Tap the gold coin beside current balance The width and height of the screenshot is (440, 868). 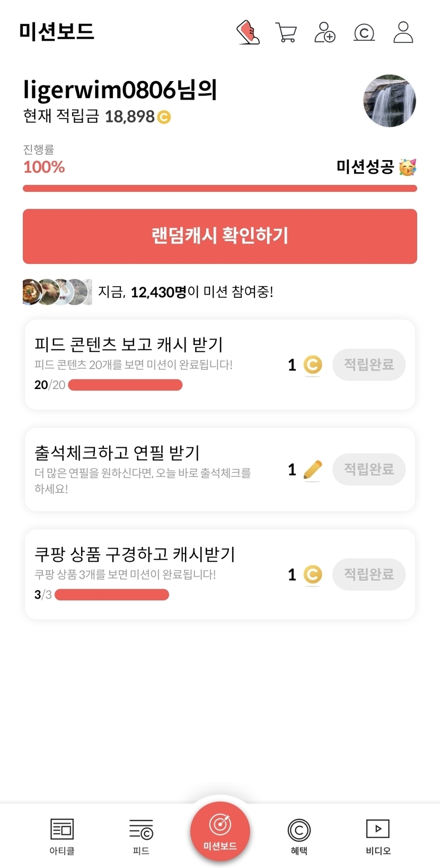click(164, 117)
